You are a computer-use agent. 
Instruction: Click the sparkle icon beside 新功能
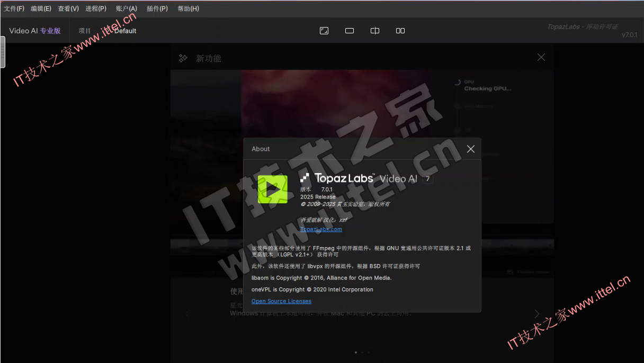(x=183, y=58)
